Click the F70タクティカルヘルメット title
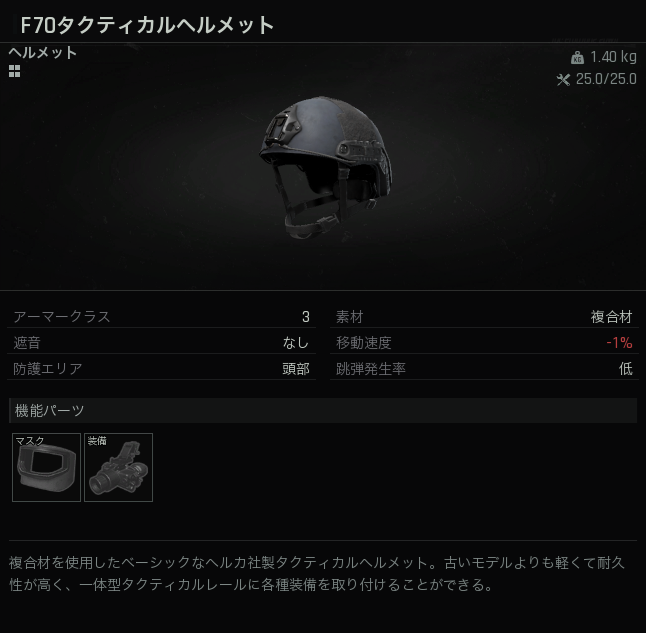This screenshot has width=646, height=633. [147, 25]
